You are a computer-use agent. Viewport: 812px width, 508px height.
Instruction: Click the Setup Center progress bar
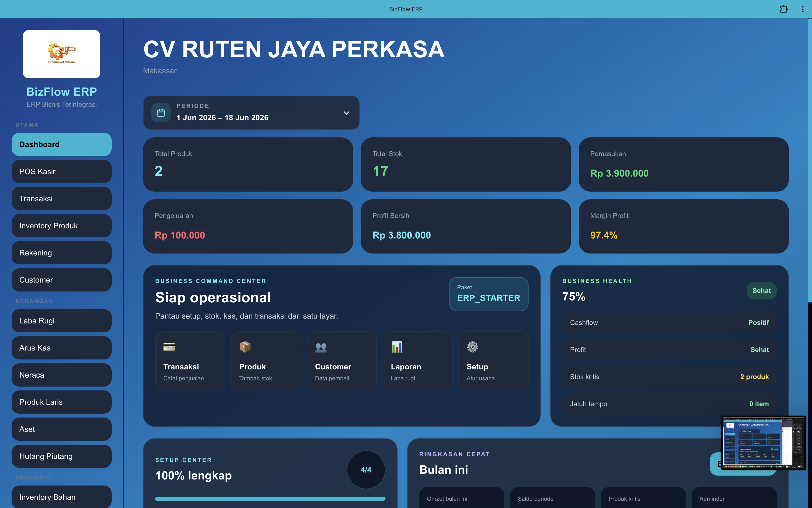[x=270, y=499]
